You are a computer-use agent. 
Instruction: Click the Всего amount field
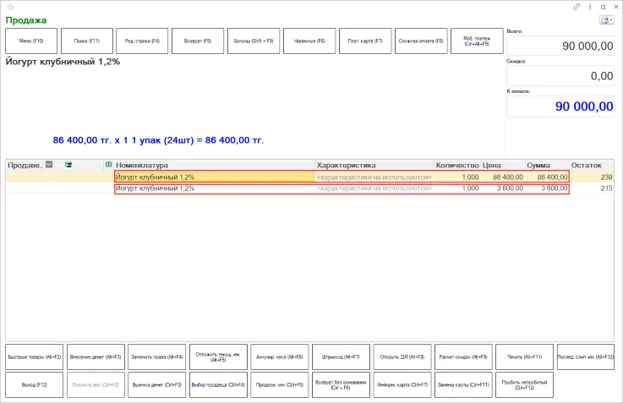click(561, 46)
